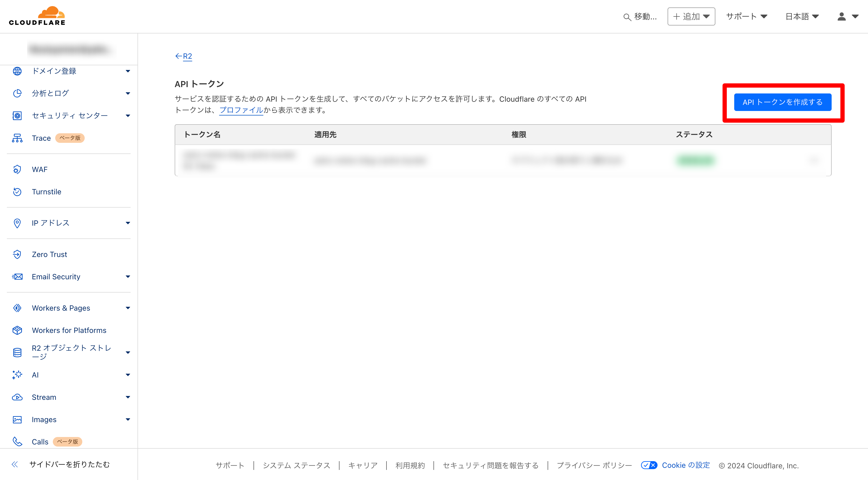Click the Images picture icon
Image resolution: width=868 pixels, height=480 pixels.
point(17,420)
